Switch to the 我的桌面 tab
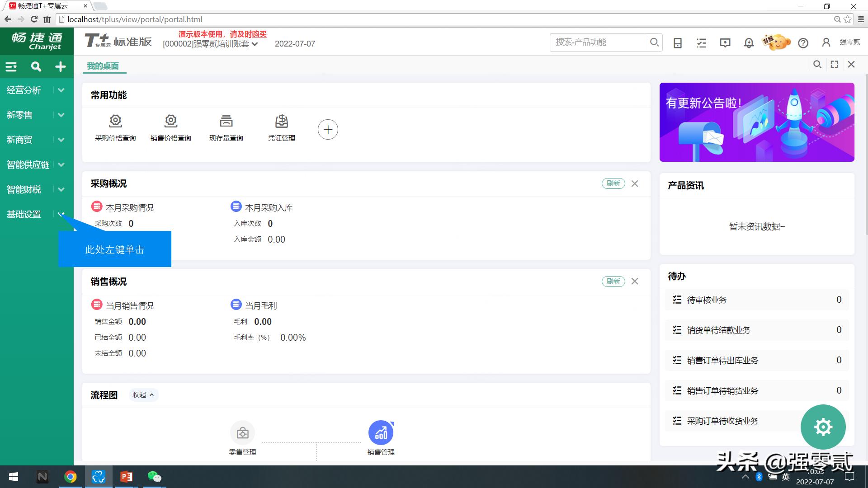The height and width of the screenshot is (488, 868). [x=104, y=66]
